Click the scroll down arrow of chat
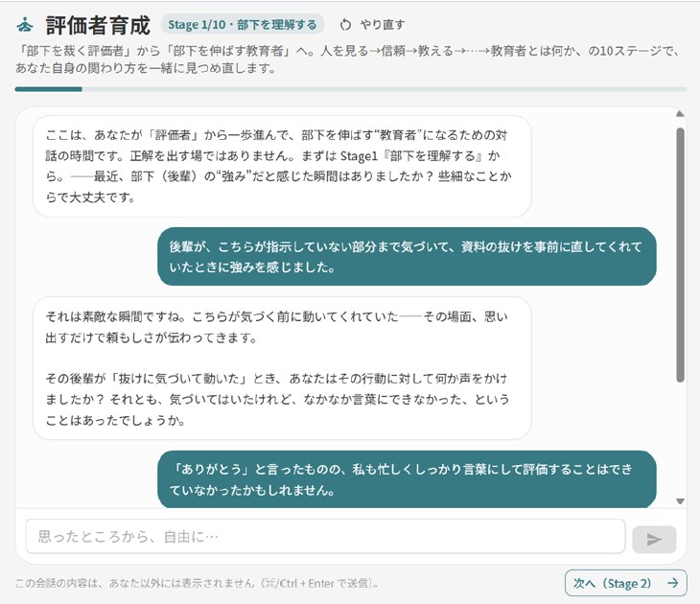This screenshot has width=700, height=604. [680, 501]
